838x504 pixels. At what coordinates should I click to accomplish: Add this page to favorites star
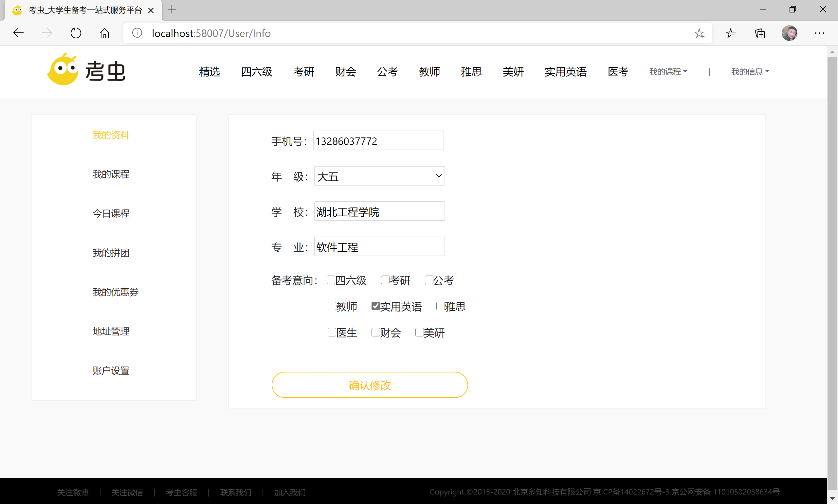[699, 33]
